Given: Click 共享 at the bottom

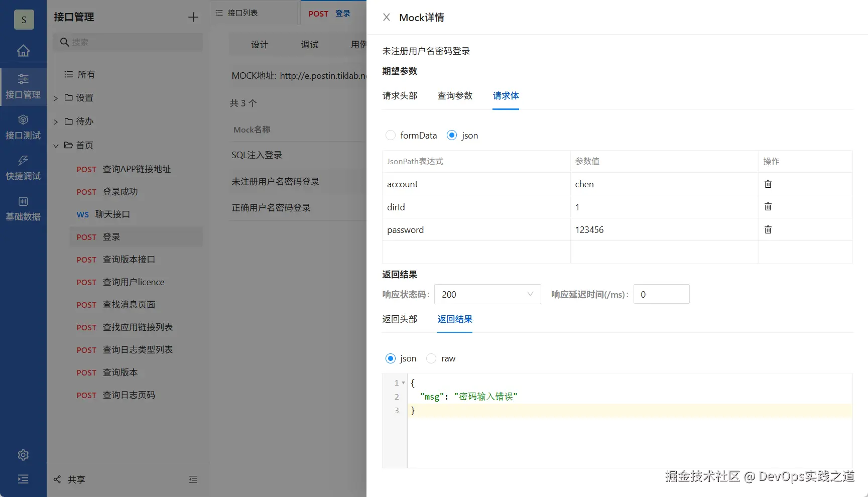Looking at the screenshot, I should click(x=76, y=479).
